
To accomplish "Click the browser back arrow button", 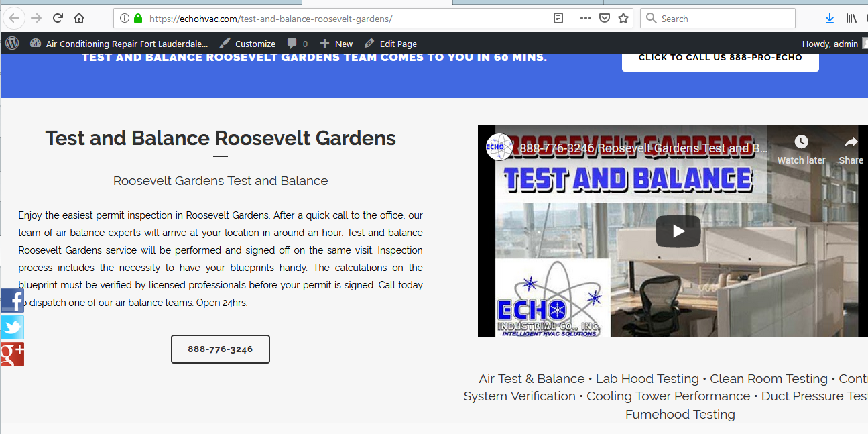I will 14,18.
